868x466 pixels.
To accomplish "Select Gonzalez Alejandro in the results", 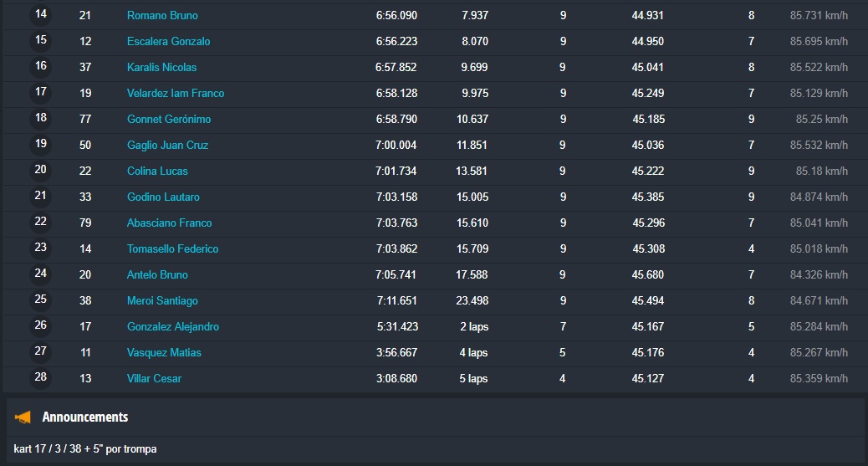I will click(x=173, y=326).
